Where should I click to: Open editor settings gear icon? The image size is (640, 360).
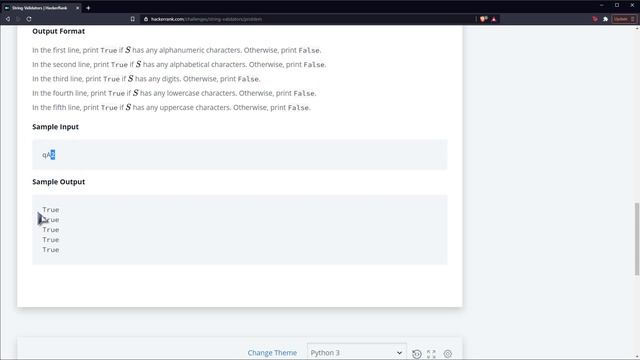click(x=448, y=354)
